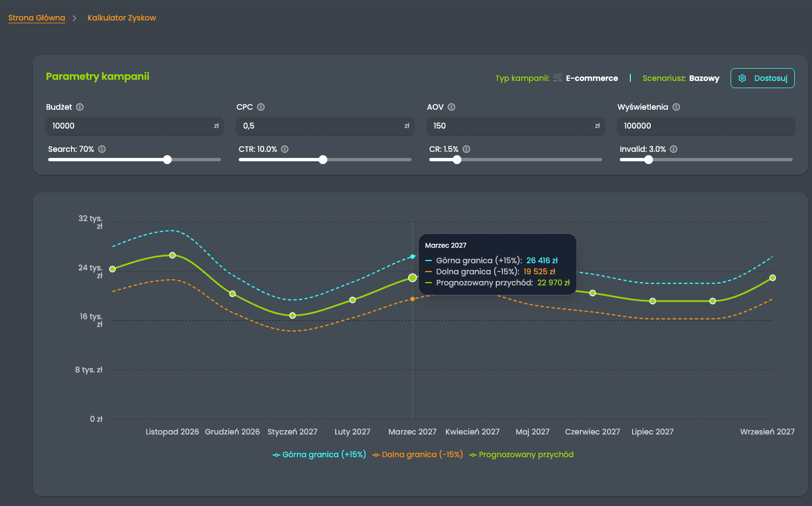Show info tooltip for Invalid: 3.0%
Image resolution: width=812 pixels, height=506 pixels.
(x=674, y=149)
